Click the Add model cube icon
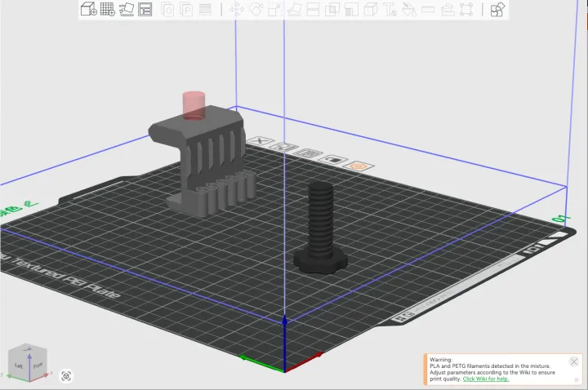This screenshot has height=390, width=588. 89,9
